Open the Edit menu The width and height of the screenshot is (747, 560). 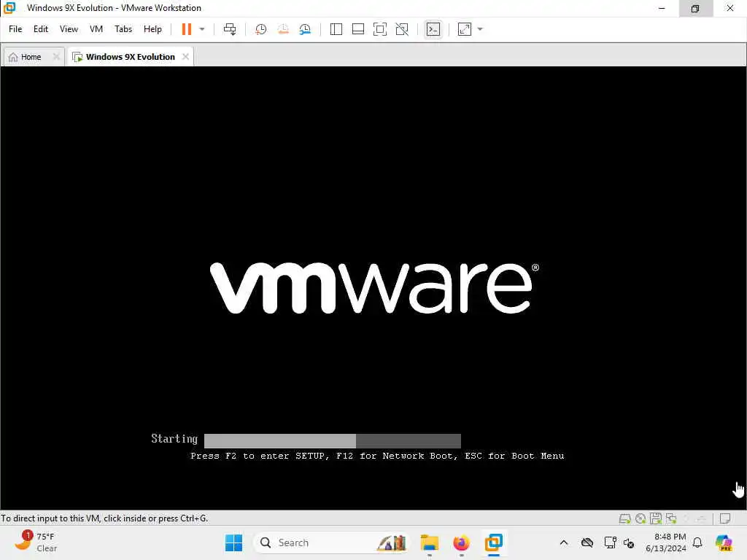(x=41, y=29)
